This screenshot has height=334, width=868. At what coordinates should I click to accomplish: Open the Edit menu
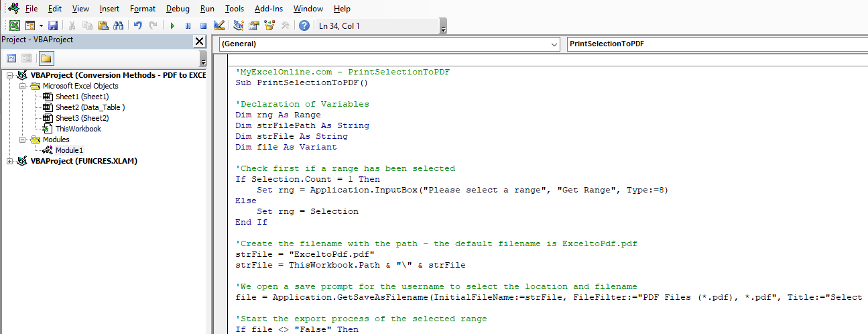point(55,9)
